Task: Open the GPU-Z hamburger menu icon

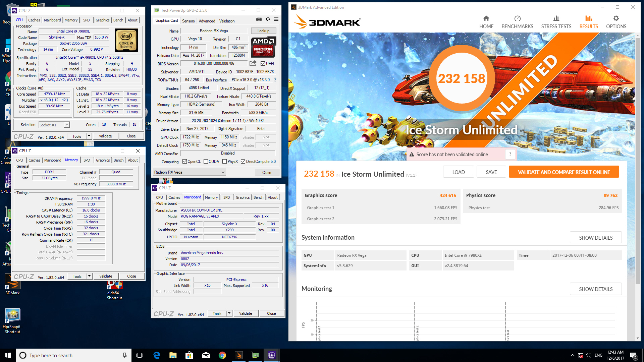Action: (276, 19)
